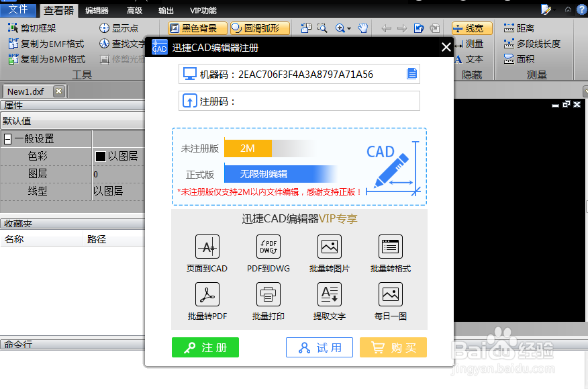The image size is (588, 389).
Task: Copy machine code using the document icon
Action: click(x=411, y=74)
